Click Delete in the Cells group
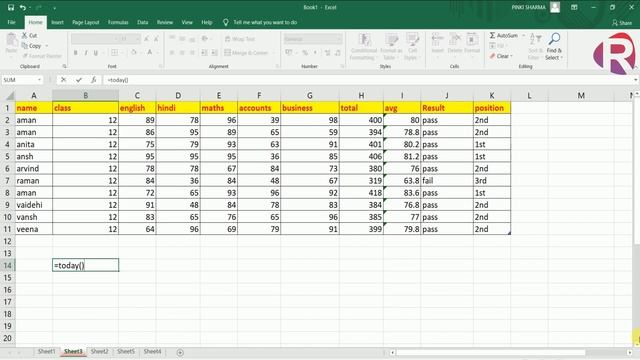Viewport: 640px width, 360px height. coord(455,43)
